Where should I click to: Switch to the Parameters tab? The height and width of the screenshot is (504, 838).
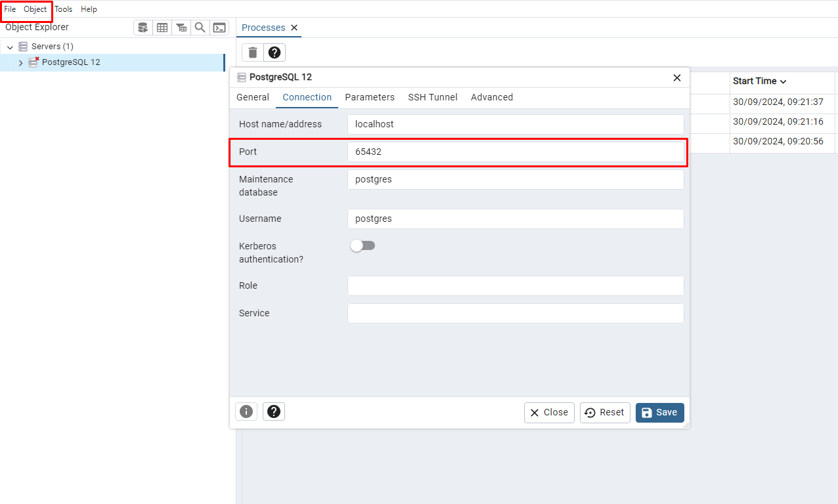pyautogui.click(x=370, y=97)
